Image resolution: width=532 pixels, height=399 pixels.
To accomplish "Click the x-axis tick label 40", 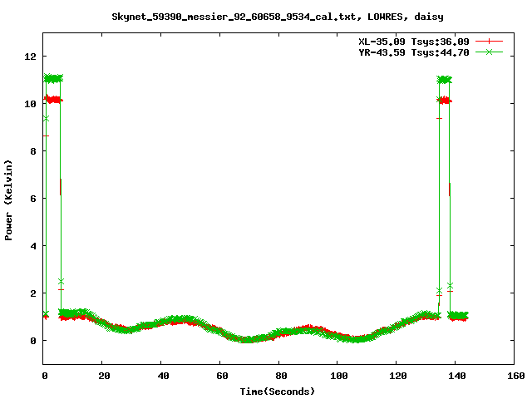I will (x=163, y=376).
